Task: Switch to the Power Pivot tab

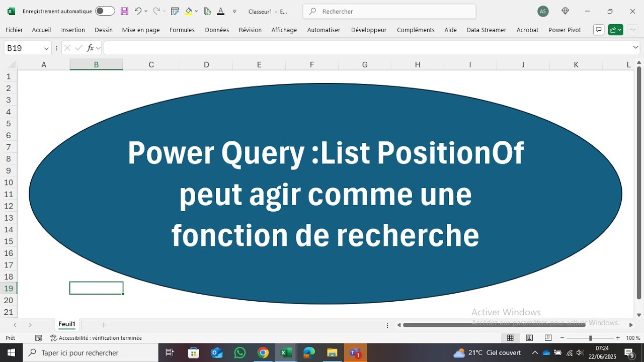Action: [565, 30]
